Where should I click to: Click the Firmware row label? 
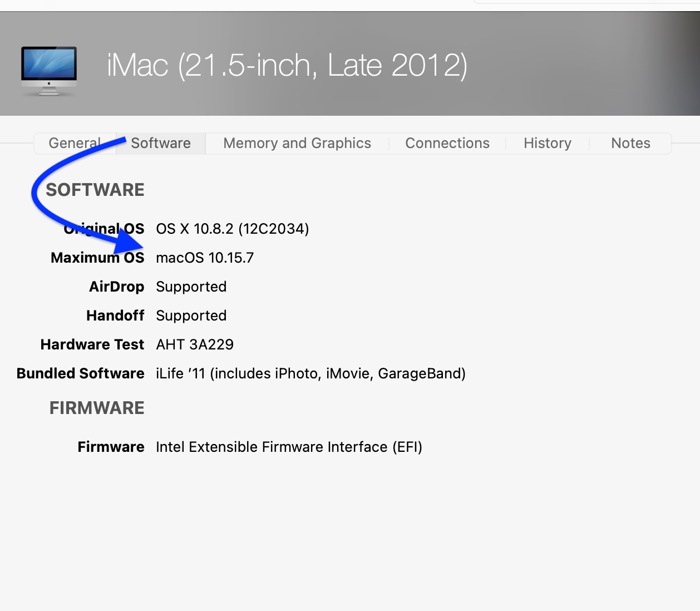coord(111,447)
